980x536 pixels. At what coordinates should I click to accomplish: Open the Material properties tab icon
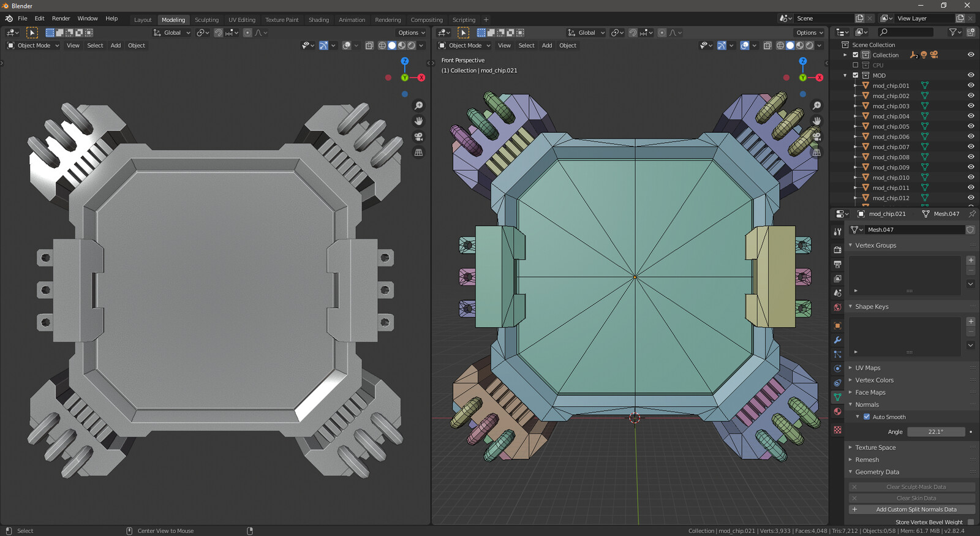837,412
